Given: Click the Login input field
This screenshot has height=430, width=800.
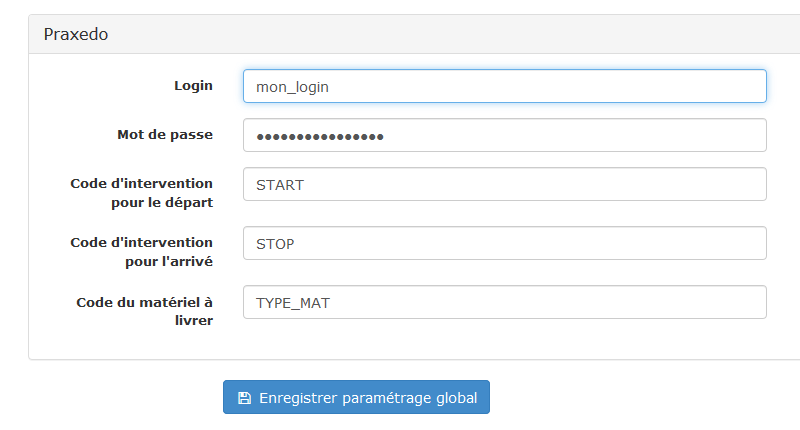Looking at the screenshot, I should (x=505, y=86).
